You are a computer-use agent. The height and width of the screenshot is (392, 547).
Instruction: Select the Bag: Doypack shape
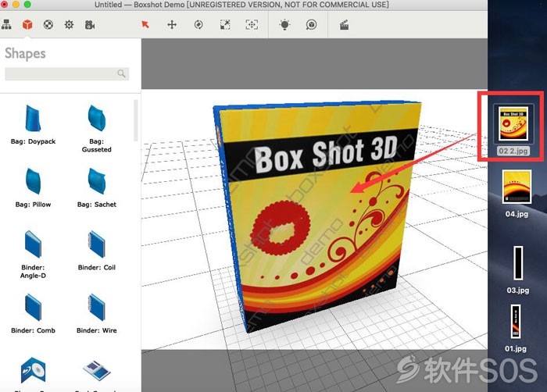33,125
